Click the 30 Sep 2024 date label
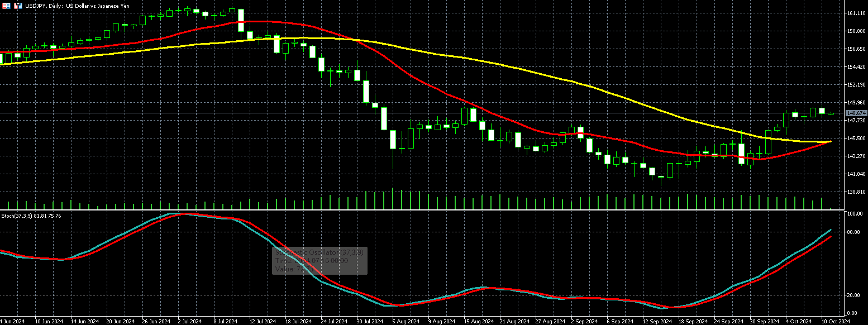The image size is (868, 325). (765, 322)
